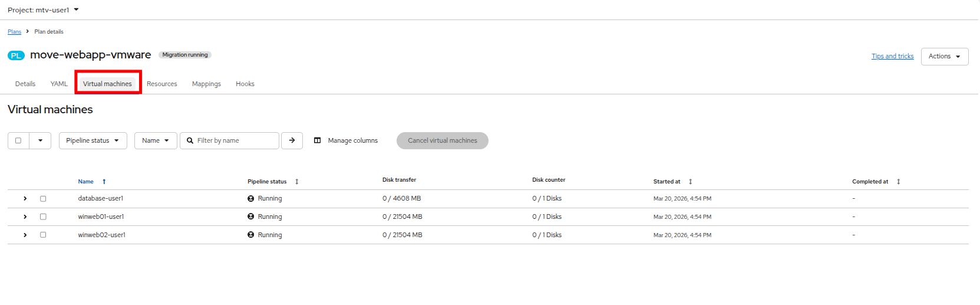Screen dimensions: 980x305
Task: Click Running status icon for database-user1
Action: pos(251,199)
